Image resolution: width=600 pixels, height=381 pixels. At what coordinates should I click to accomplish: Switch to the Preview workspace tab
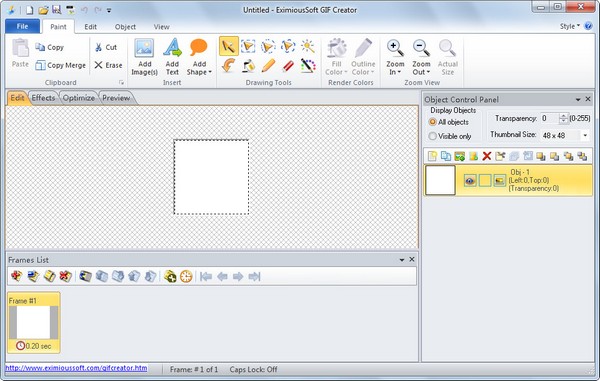pyautogui.click(x=116, y=98)
